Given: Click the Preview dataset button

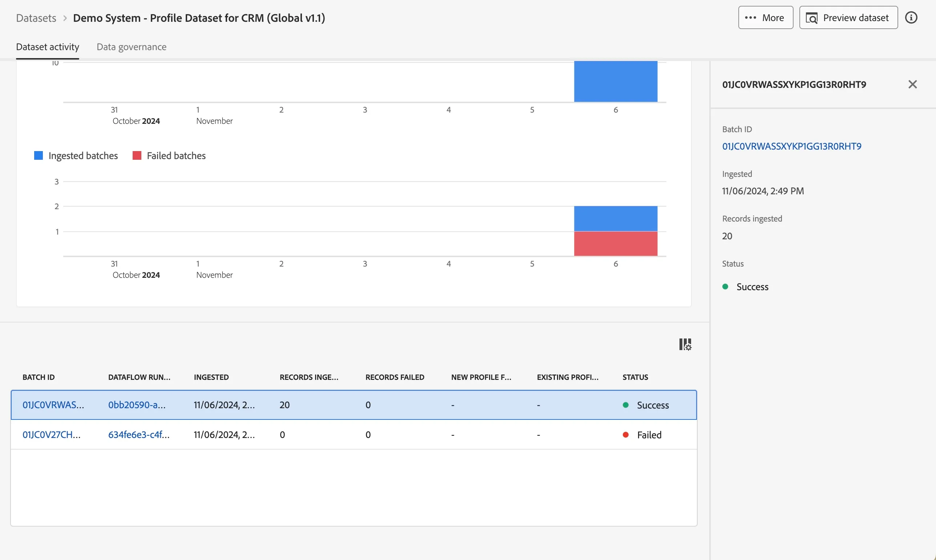Looking at the screenshot, I should click(x=848, y=18).
